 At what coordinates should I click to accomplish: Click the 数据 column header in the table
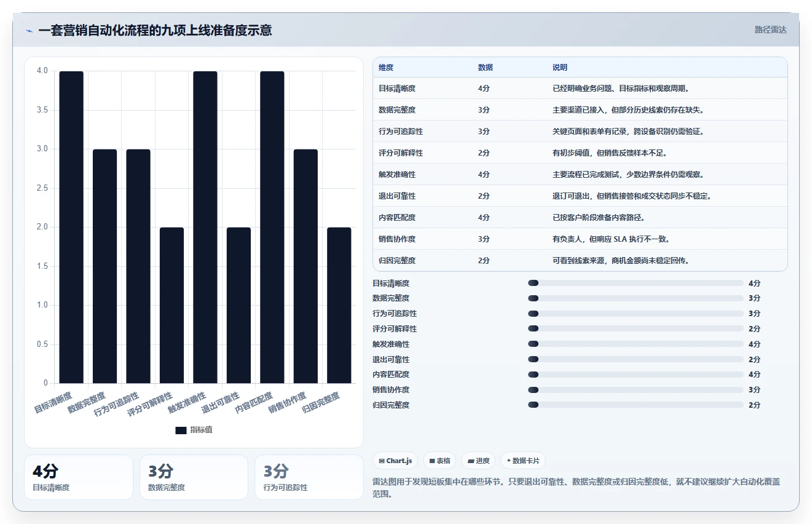(486, 67)
